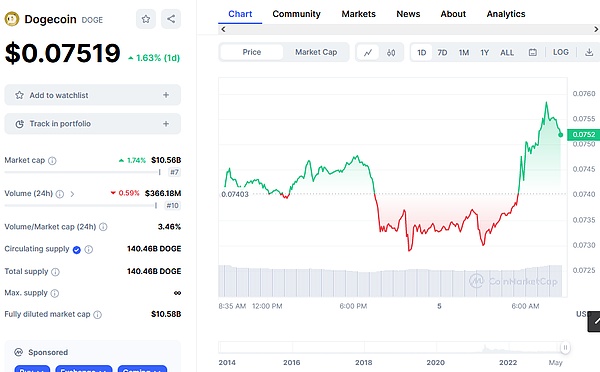Expand the Add to watchlist plus
The height and width of the screenshot is (372, 600).
tap(166, 95)
